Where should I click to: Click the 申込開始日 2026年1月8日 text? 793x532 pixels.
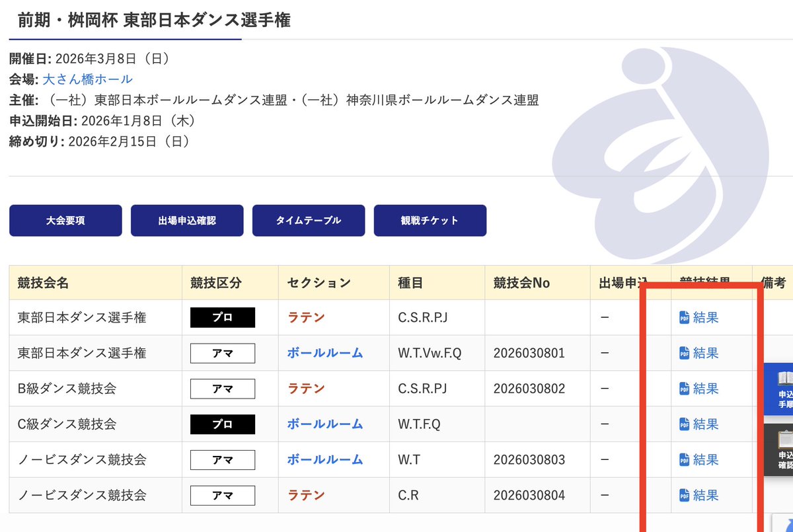(x=102, y=121)
